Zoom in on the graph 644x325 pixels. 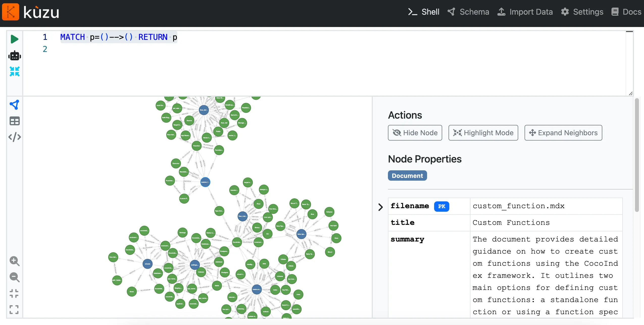(14, 261)
